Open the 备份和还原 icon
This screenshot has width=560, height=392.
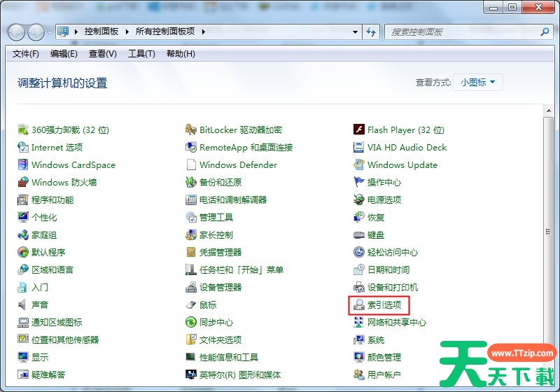pyautogui.click(x=191, y=182)
